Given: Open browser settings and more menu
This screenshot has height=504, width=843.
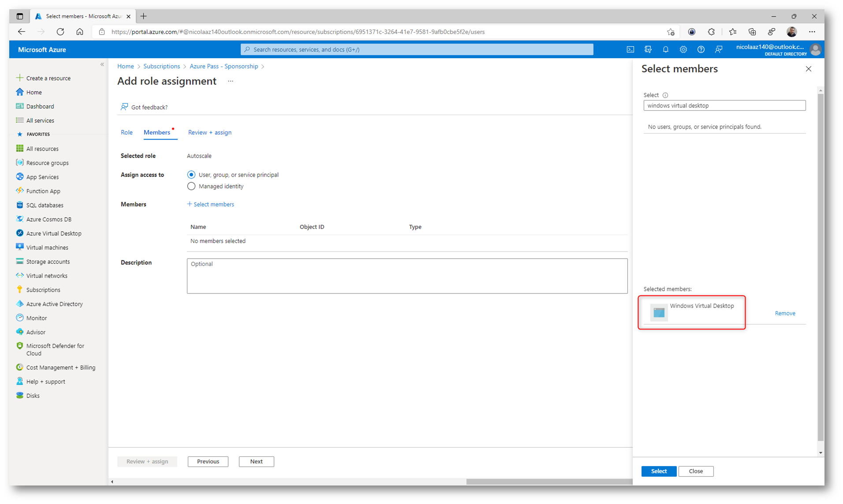Looking at the screenshot, I should click(x=812, y=32).
